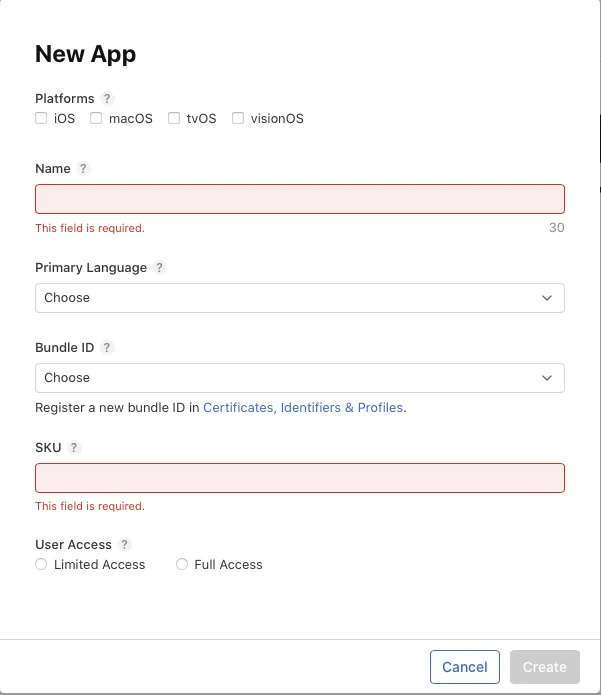Select the visionOS platform checkbox
601x695 pixels.
tap(238, 118)
